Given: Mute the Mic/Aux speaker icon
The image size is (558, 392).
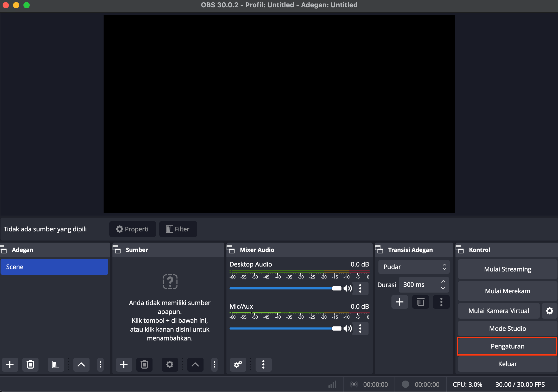Looking at the screenshot, I should tap(347, 328).
